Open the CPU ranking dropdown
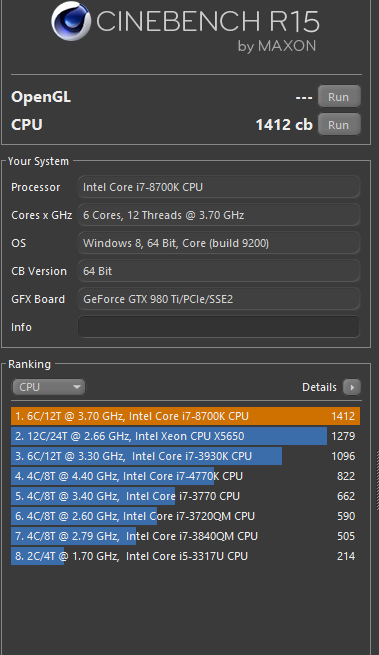 [48, 387]
